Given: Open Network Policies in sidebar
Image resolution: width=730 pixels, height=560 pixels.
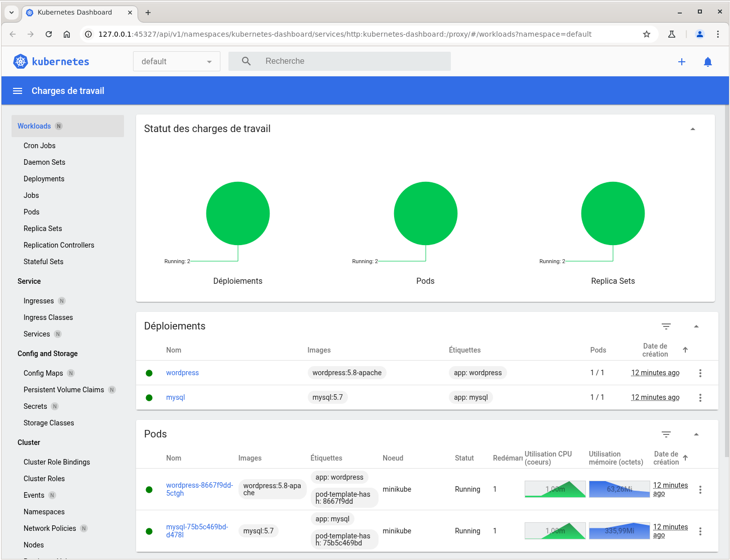Looking at the screenshot, I should [50, 528].
